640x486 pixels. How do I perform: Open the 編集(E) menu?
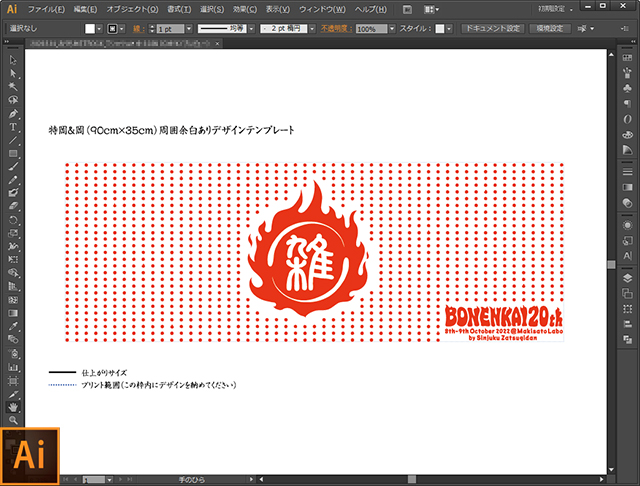85,9
